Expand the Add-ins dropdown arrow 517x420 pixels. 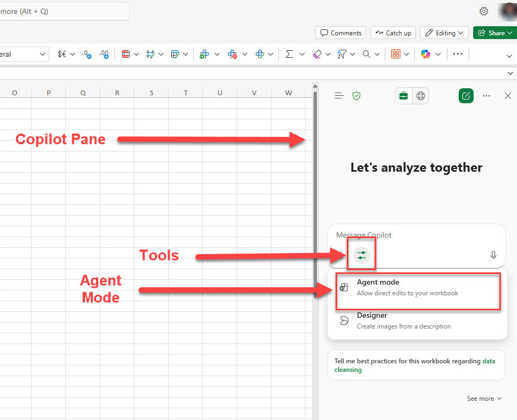pyautogui.click(x=407, y=54)
